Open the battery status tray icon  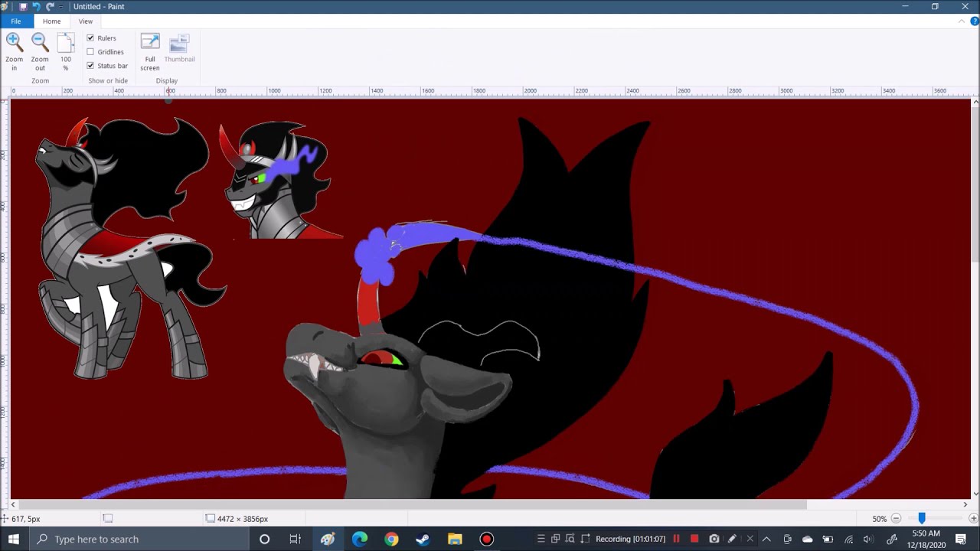[x=828, y=539]
